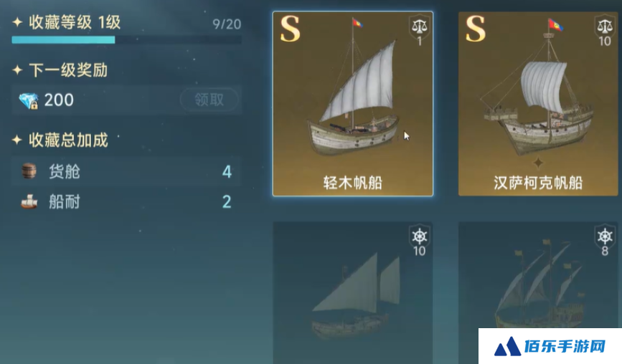
Task: Select the 轻木帆船 ship card
Action: 353,104
